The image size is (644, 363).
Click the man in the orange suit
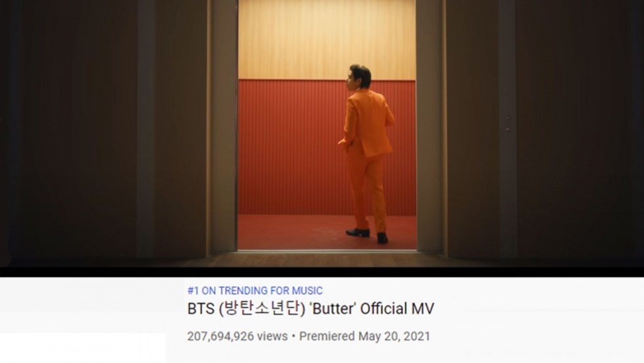tap(365, 153)
